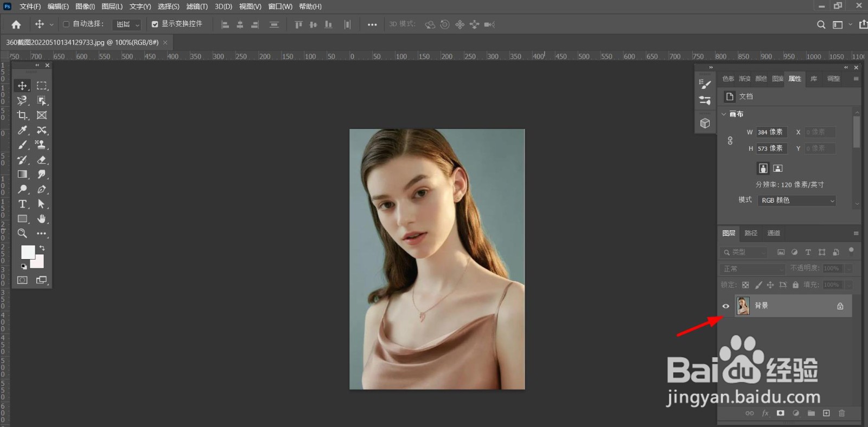Choose the Hand tool
The width and height of the screenshot is (868, 427).
click(x=42, y=219)
